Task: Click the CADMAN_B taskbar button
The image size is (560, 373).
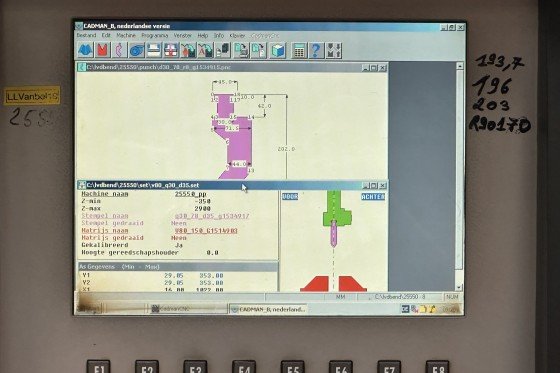Action: tap(268, 309)
